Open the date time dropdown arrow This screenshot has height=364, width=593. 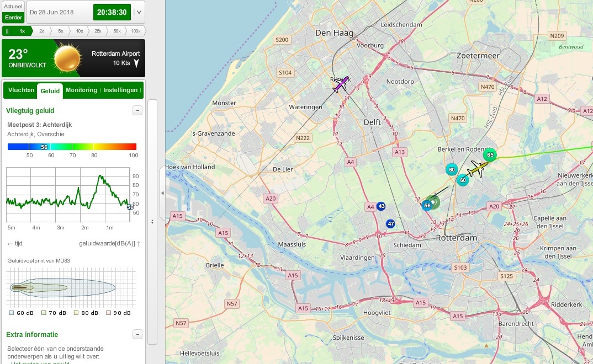(x=139, y=12)
